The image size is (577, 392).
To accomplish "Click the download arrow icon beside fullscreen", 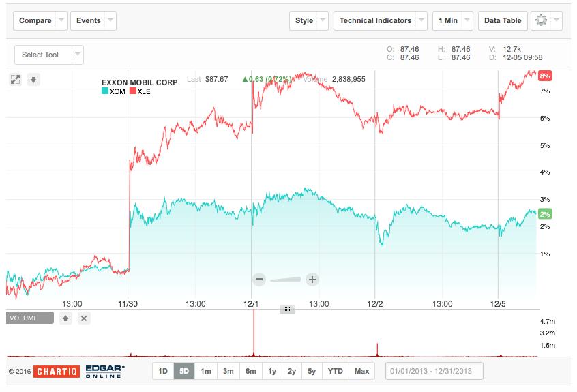I will pyautogui.click(x=33, y=80).
